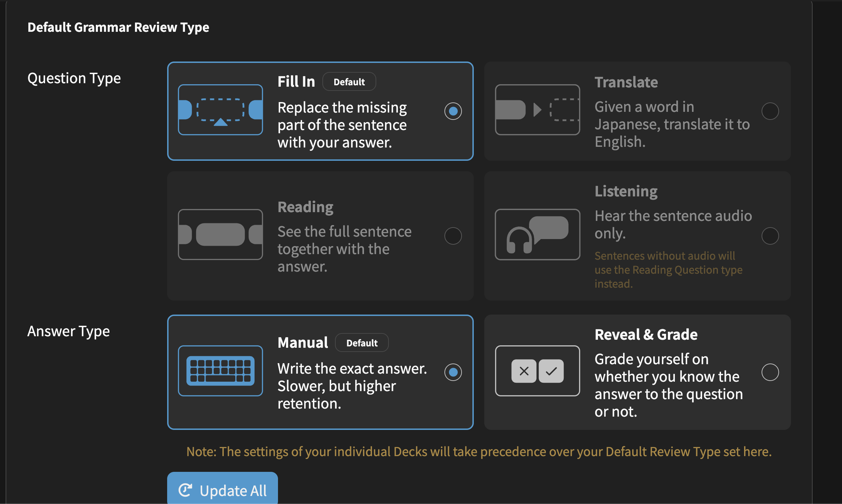Viewport: 842px width, 504px height.
Task: Click the Reveal & Grade cross/check illustration
Action: 537,371
